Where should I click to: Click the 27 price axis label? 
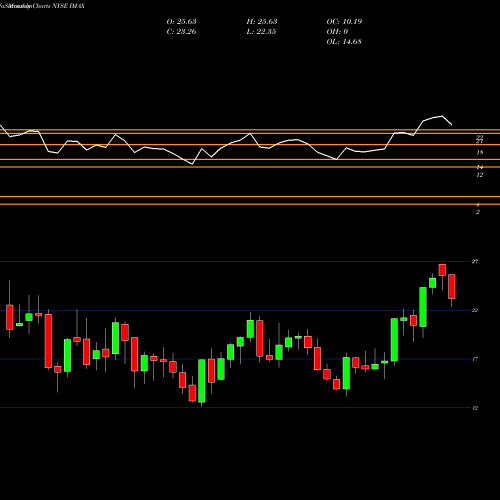click(x=475, y=261)
